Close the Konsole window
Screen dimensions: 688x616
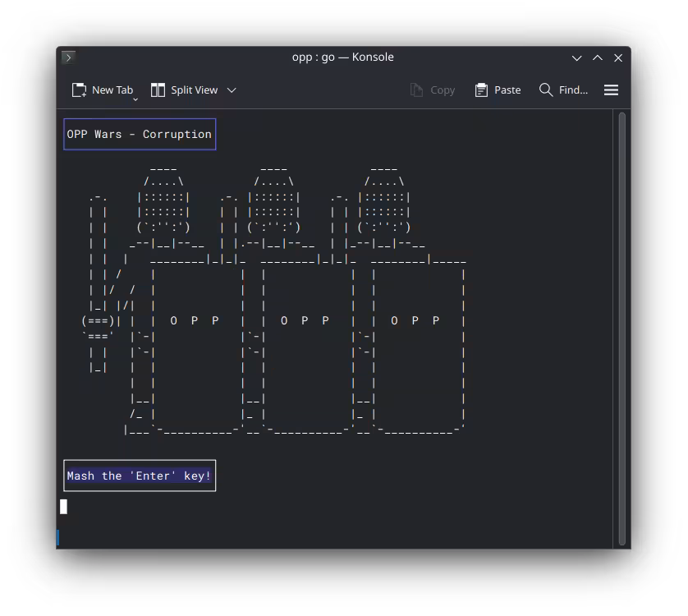pyautogui.click(x=618, y=57)
